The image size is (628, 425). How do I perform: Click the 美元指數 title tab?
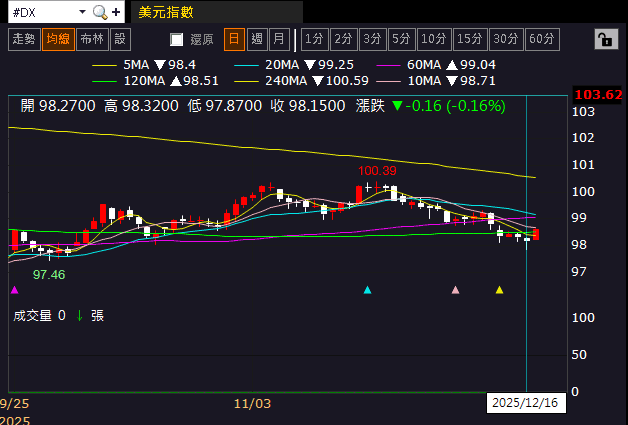point(217,12)
